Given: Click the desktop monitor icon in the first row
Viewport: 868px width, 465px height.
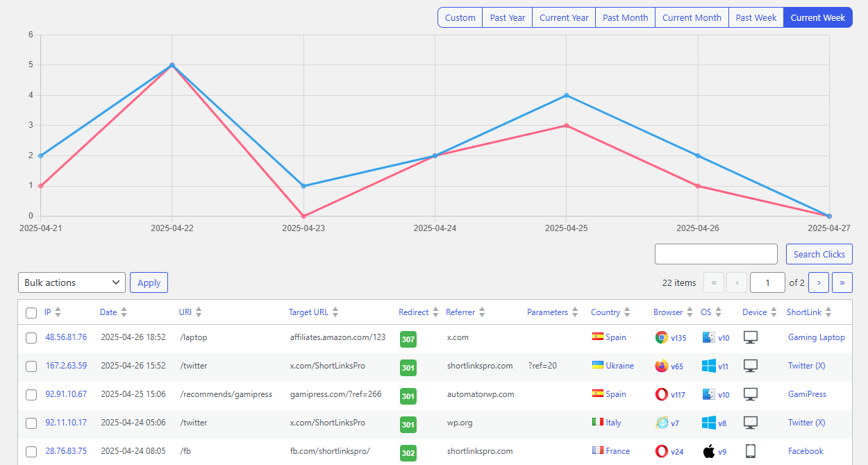Looking at the screenshot, I should tap(750, 337).
